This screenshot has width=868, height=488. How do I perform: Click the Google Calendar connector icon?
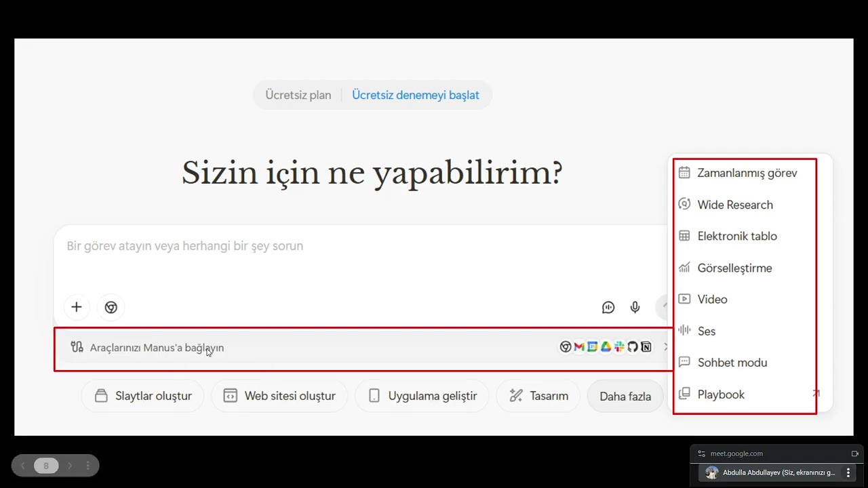(x=592, y=347)
